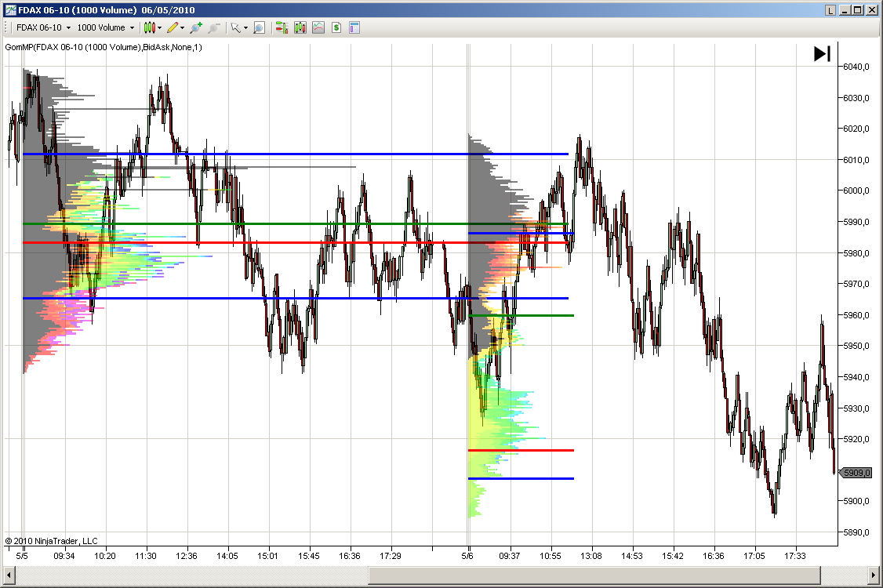Click the toolbar grip handle at left
The image size is (883, 588).
pos(6,27)
